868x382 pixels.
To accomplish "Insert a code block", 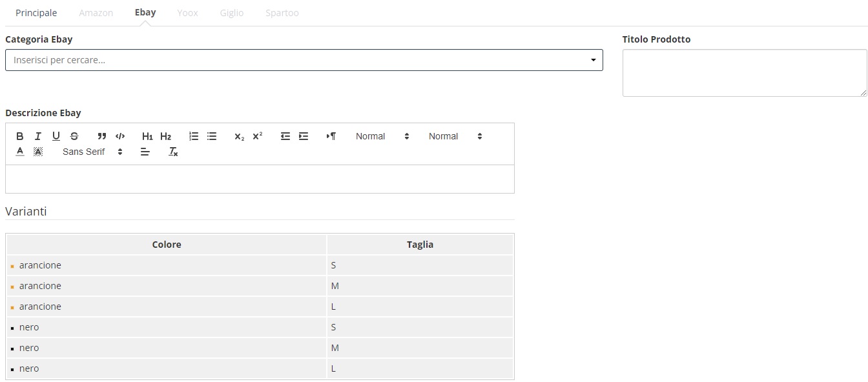I will click(x=119, y=136).
